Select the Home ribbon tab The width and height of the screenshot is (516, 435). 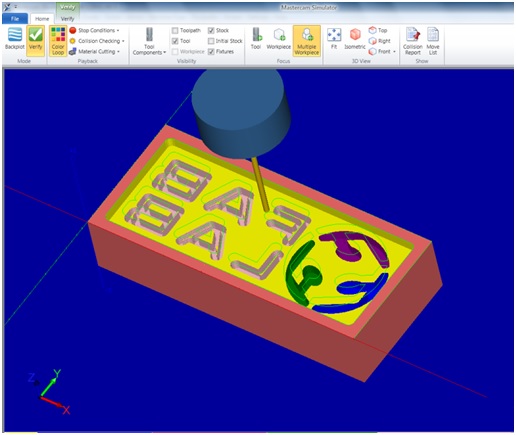click(x=42, y=19)
